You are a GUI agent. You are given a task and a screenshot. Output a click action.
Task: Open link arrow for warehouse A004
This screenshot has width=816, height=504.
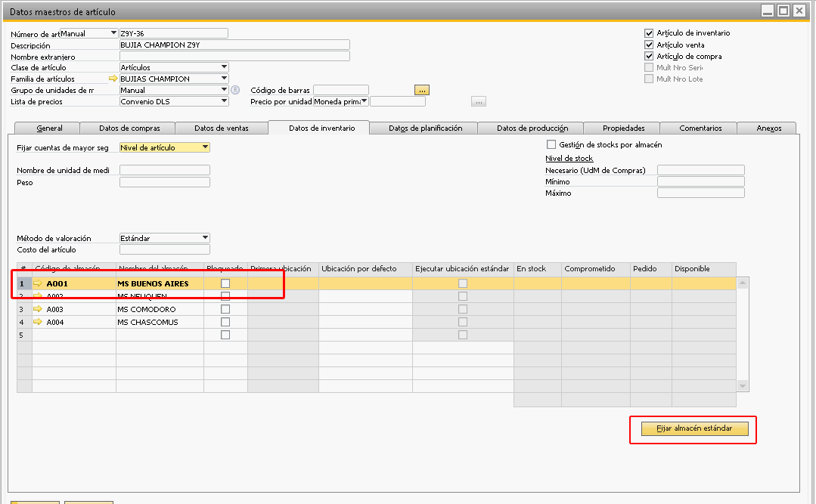click(x=38, y=323)
